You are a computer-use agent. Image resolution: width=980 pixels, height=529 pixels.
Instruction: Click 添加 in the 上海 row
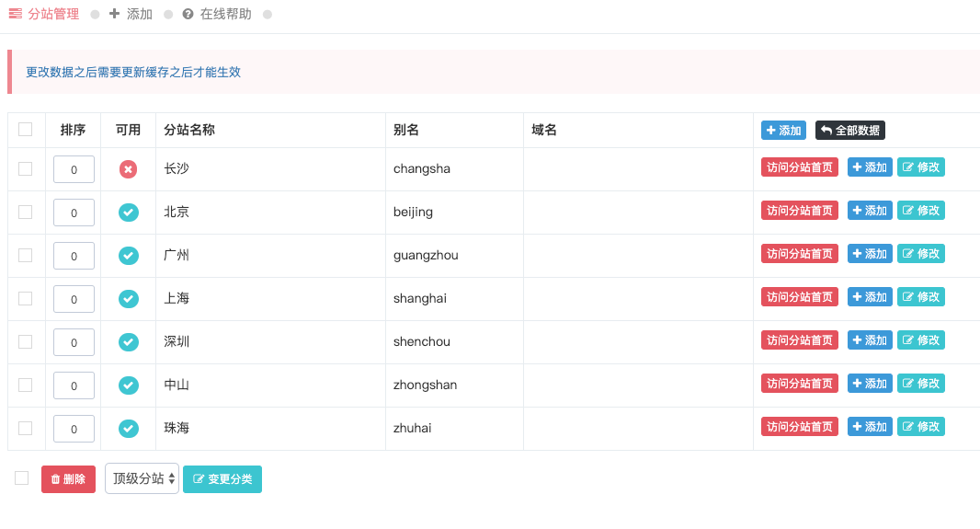coord(870,296)
